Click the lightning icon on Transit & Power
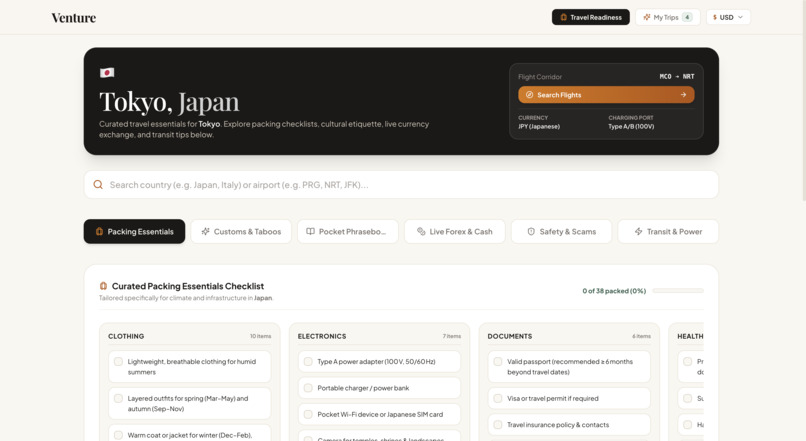Viewport: 806px width, 441px height. tap(638, 231)
